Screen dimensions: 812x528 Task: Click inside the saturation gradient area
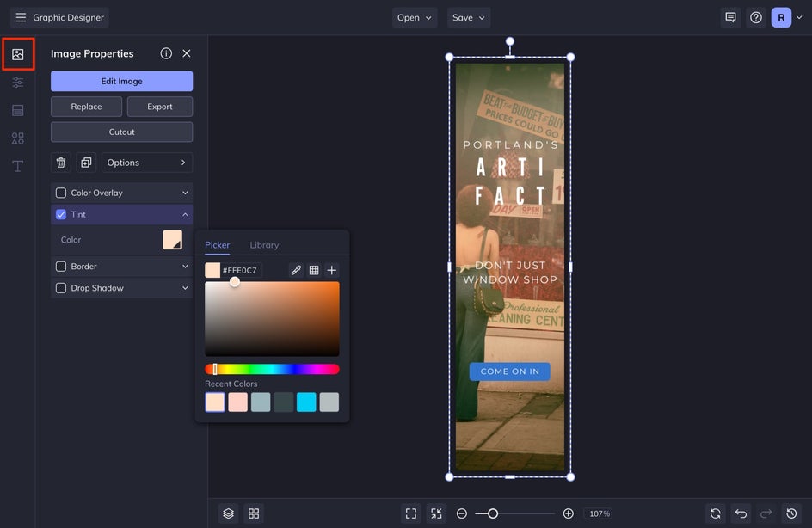pos(272,319)
